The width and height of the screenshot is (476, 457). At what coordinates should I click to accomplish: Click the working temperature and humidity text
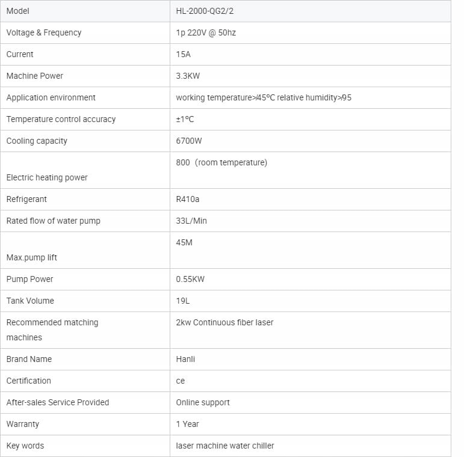pyautogui.click(x=264, y=97)
